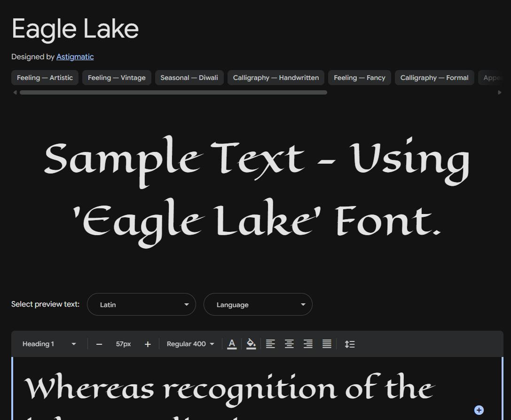Open the Heading 1 style dropdown
The image size is (511, 420).
point(49,344)
